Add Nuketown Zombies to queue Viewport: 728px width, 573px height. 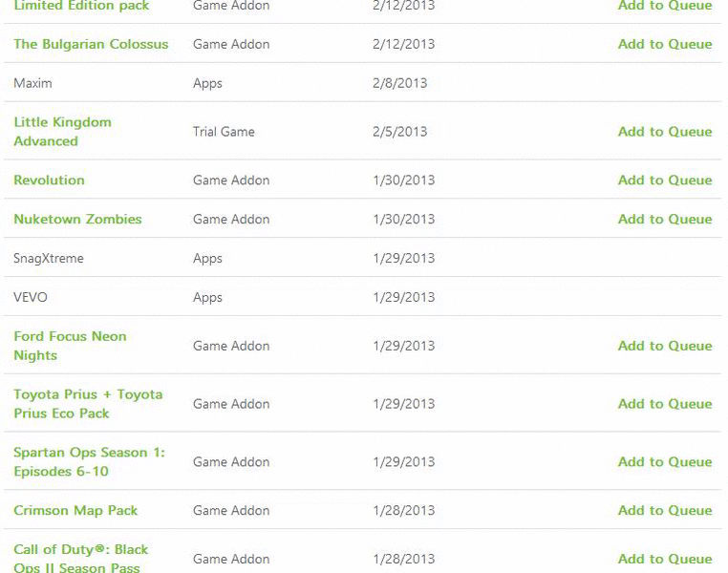pyautogui.click(x=664, y=219)
